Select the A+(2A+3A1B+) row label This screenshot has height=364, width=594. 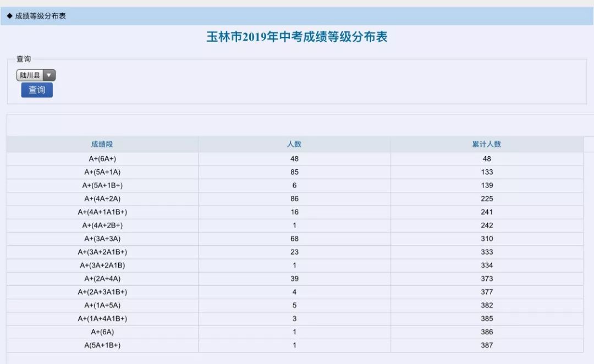click(102, 292)
